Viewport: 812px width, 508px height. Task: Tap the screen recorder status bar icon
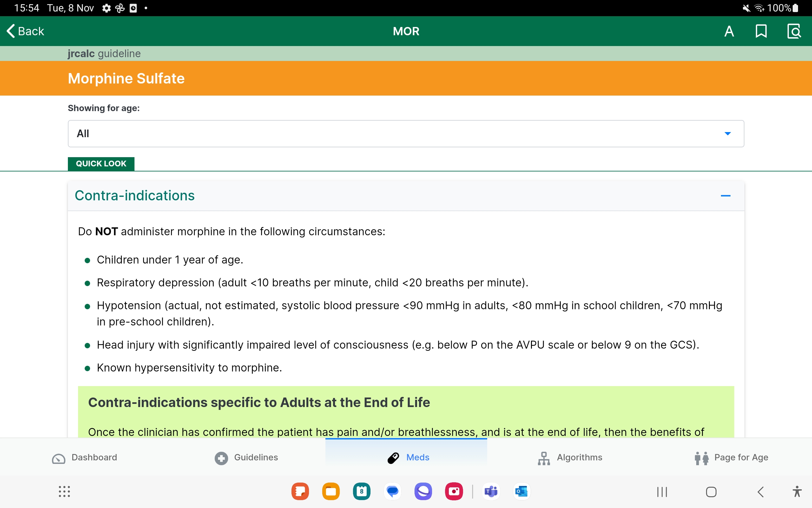coord(133,8)
